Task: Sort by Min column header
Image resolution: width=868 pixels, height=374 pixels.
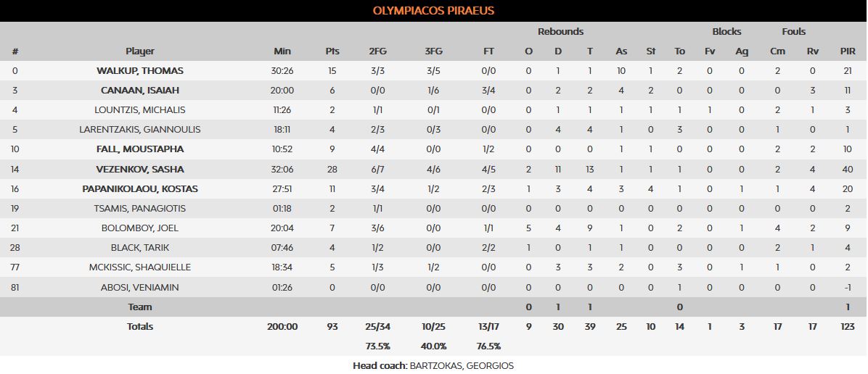Action: 282,51
